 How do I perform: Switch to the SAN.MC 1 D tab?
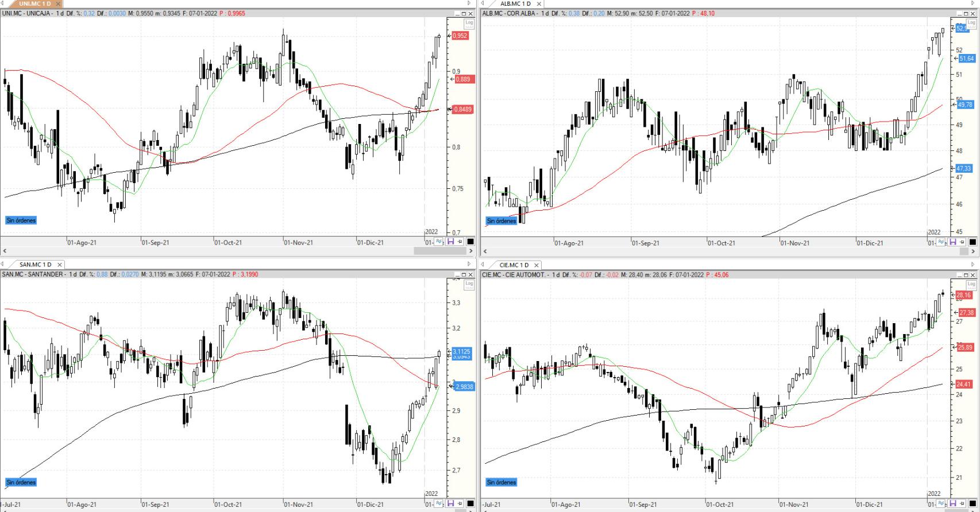(34, 265)
